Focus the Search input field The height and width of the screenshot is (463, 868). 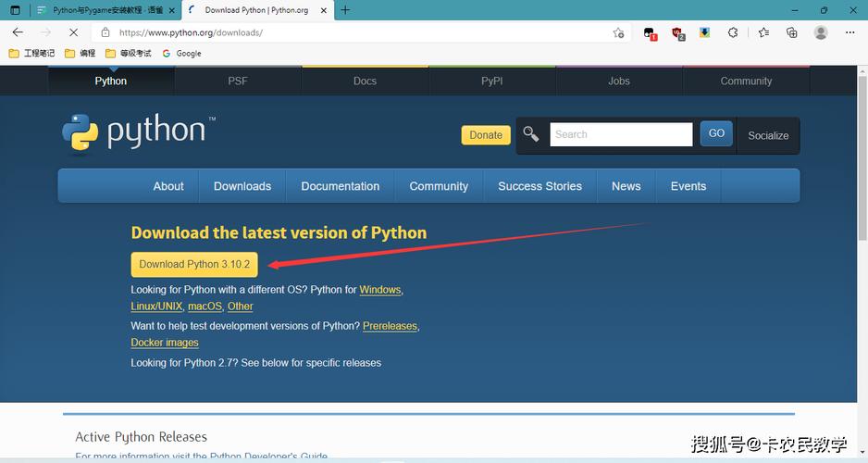(621, 134)
